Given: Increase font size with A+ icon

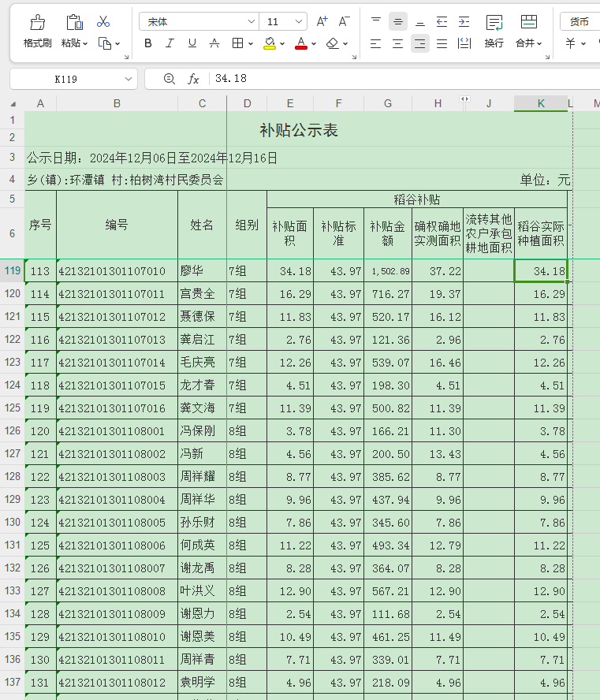Looking at the screenshot, I should click(322, 21).
